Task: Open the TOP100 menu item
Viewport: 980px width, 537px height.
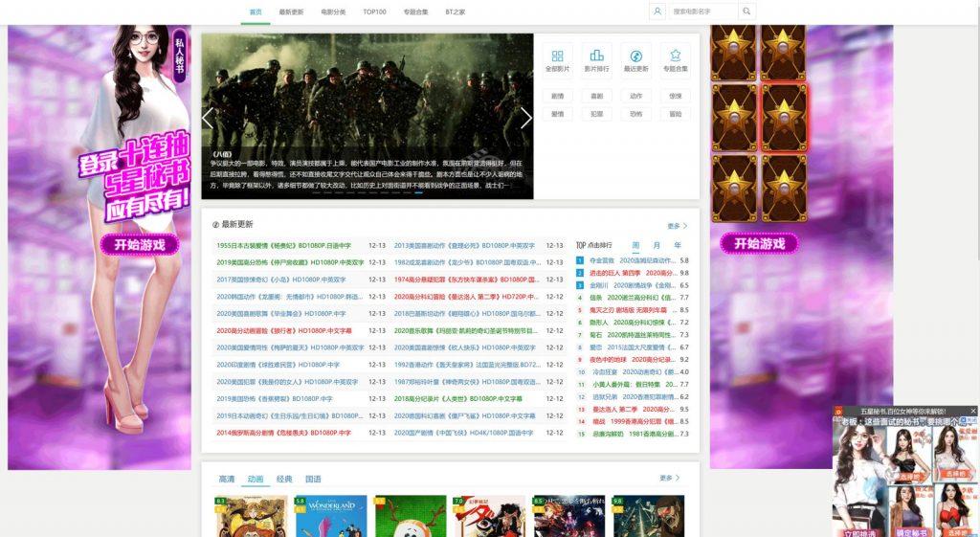Action: (x=374, y=12)
